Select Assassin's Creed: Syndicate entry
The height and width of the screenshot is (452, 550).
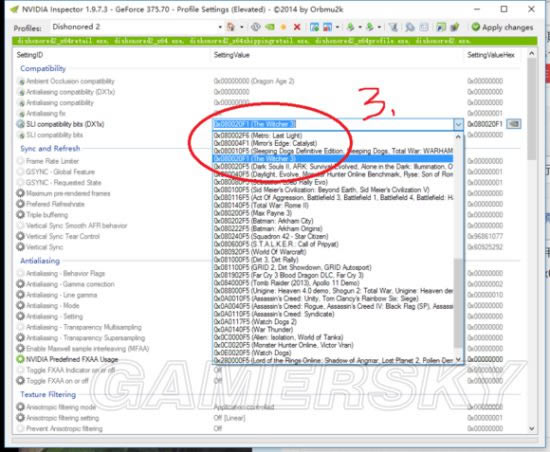pos(274,314)
